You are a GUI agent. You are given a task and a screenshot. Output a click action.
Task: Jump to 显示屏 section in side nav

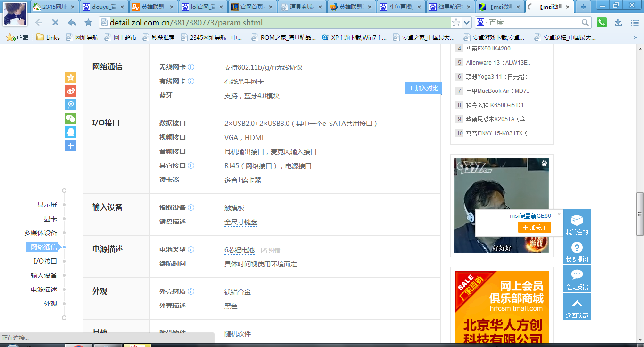click(47, 205)
